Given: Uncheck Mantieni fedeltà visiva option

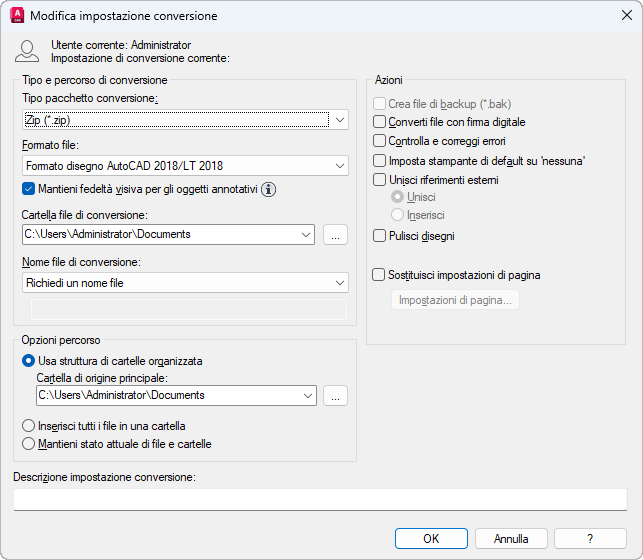Looking at the screenshot, I should [28, 188].
